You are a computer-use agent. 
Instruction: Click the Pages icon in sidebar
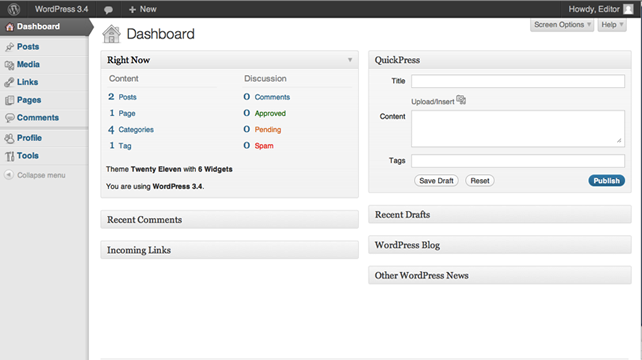coord(9,100)
